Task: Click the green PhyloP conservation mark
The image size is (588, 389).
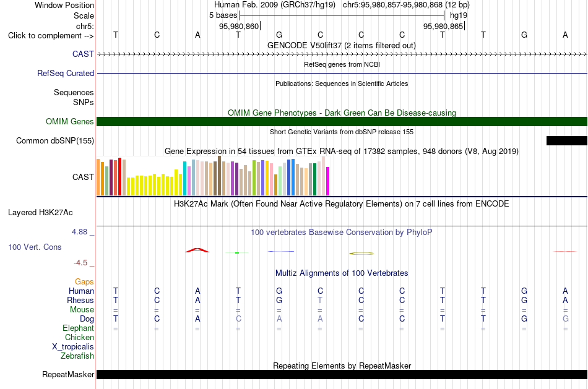Action: (237, 253)
